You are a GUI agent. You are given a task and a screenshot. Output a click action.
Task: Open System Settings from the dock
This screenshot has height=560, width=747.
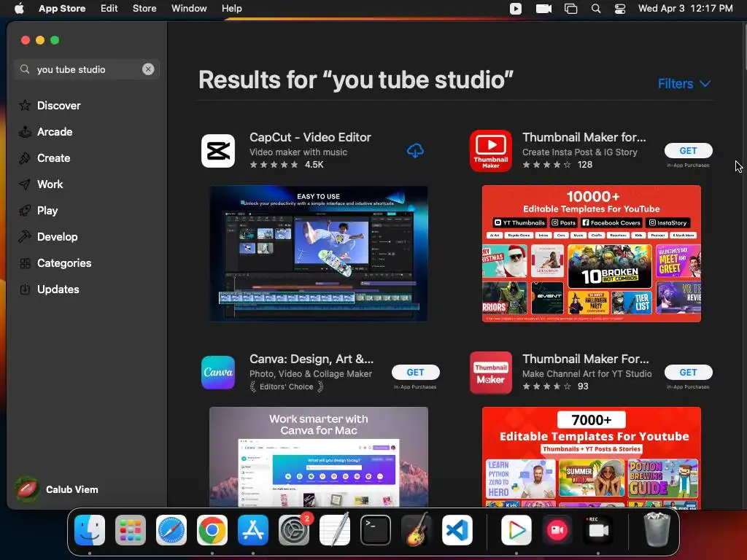click(294, 530)
